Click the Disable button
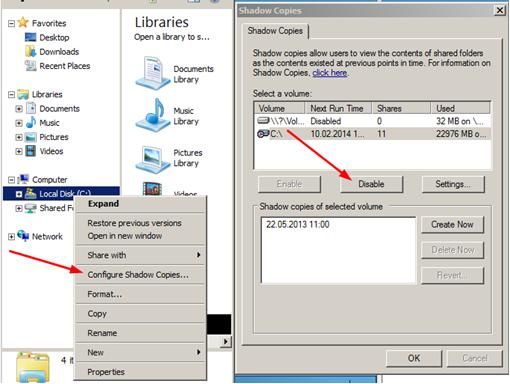 click(371, 184)
